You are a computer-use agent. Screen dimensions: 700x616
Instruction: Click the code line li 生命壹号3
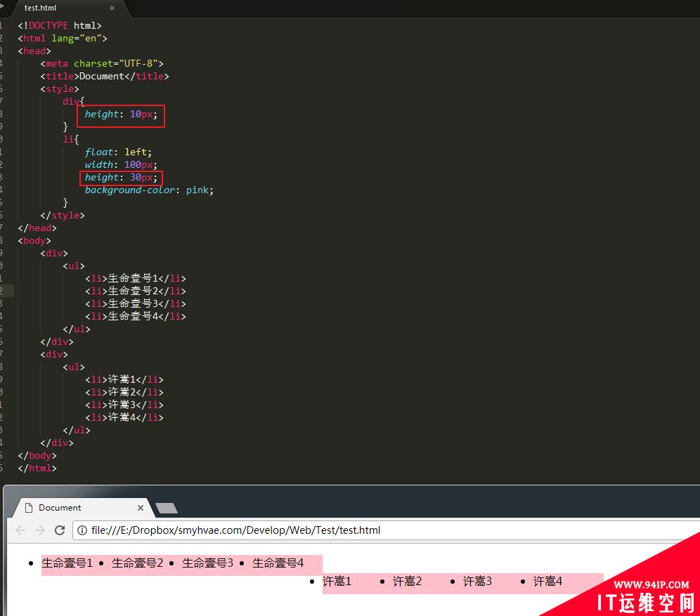coord(135,303)
